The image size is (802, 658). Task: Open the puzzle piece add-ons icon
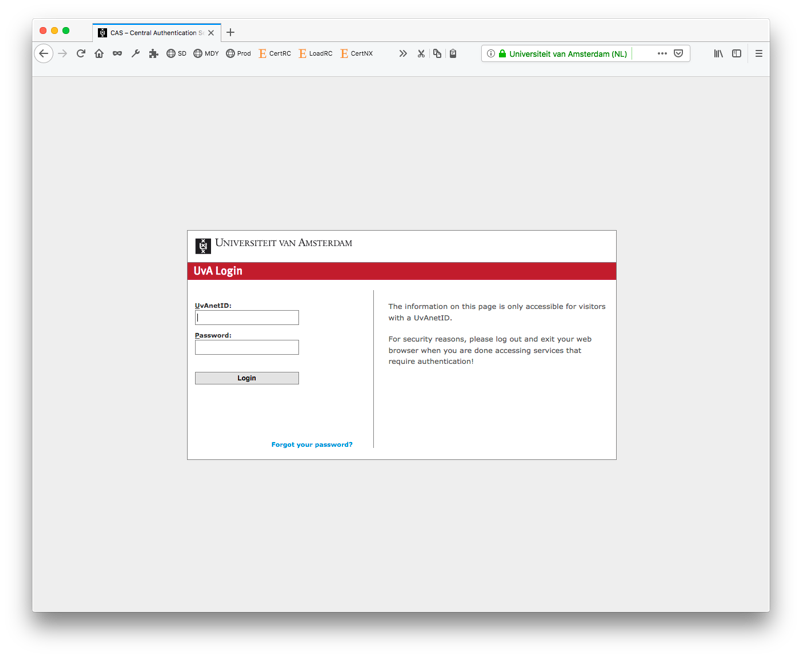(x=153, y=53)
